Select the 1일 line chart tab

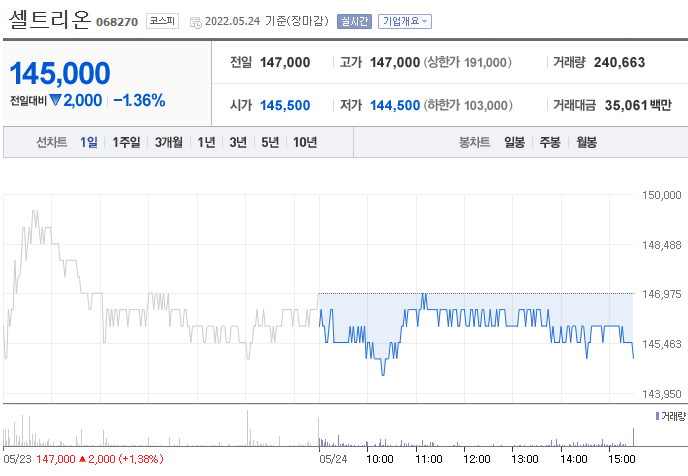tap(89, 142)
